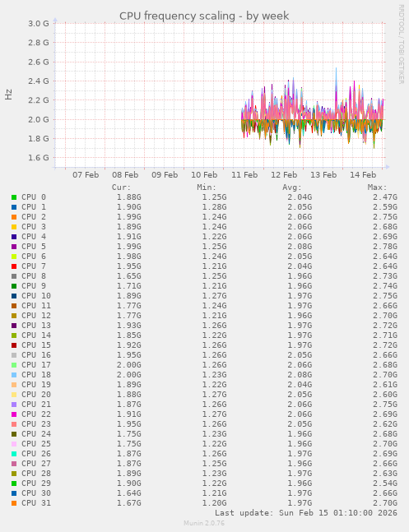Click the 'CPU 13' legend label
The image size is (409, 532).
point(36,325)
